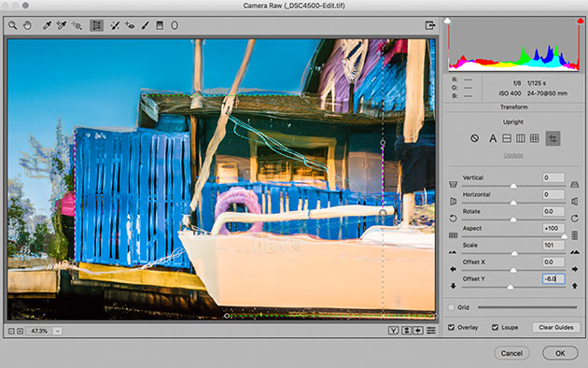The image size is (588, 368).
Task: Open preview preferences sliders icon
Action: [x=431, y=331]
